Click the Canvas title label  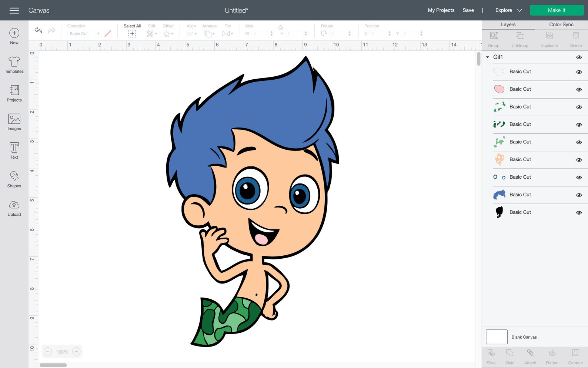pos(39,10)
